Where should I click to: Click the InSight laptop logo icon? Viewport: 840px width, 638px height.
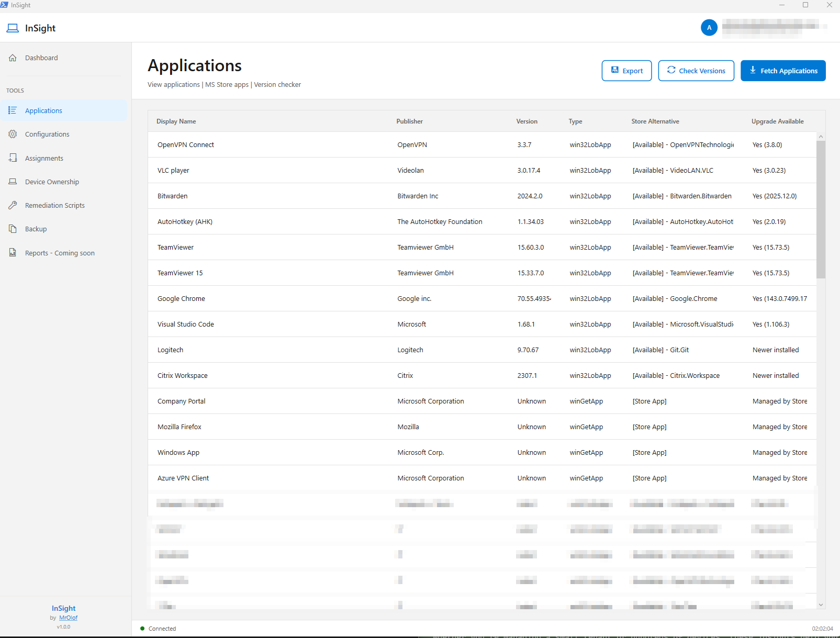(13, 28)
